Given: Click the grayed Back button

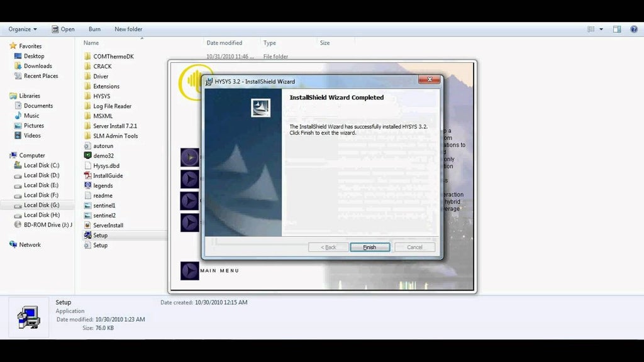Looking at the screenshot, I should [x=328, y=247].
